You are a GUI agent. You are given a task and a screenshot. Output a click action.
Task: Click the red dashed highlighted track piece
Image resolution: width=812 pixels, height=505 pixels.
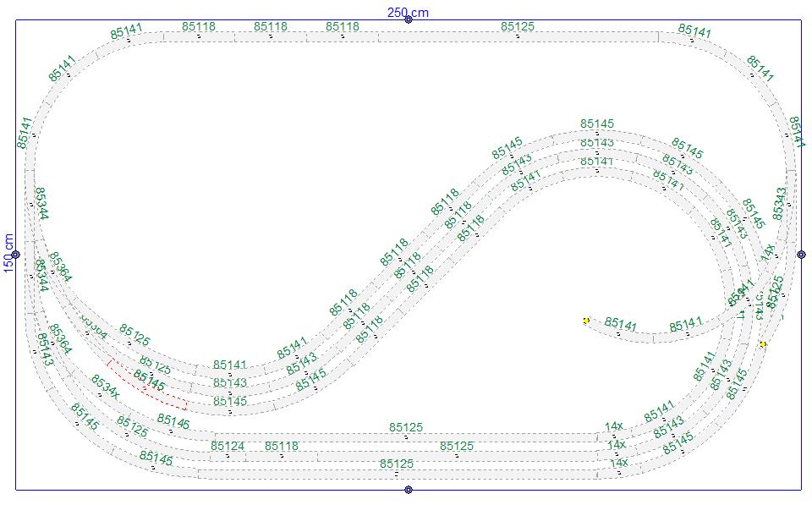(146, 385)
